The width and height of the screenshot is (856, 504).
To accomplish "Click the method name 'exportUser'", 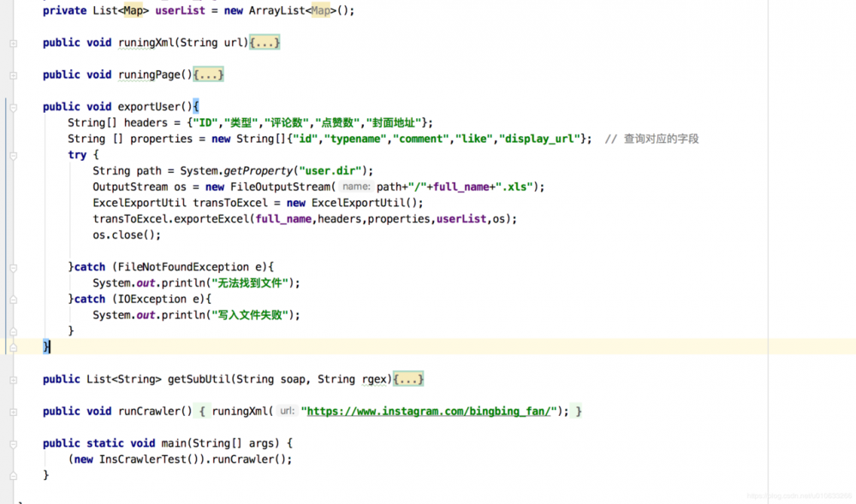I will pos(149,106).
